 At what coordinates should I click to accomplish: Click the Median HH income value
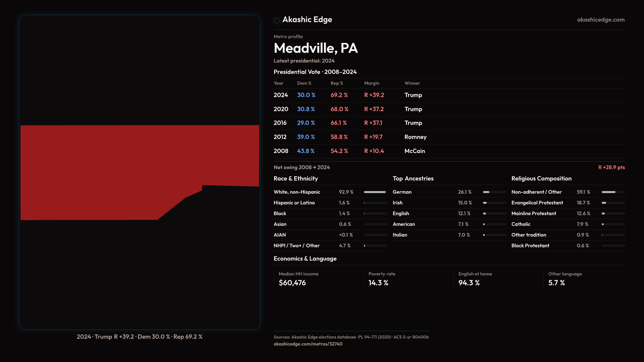(292, 283)
